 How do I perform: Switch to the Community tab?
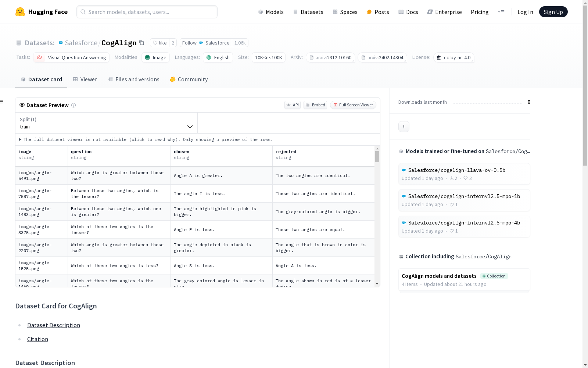coord(189,79)
